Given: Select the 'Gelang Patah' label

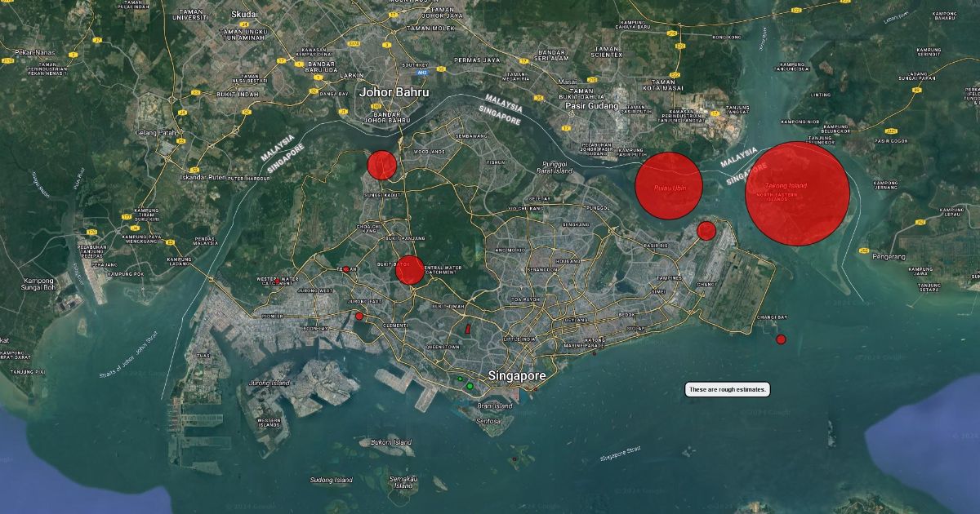Looking at the screenshot, I should coord(155,133).
